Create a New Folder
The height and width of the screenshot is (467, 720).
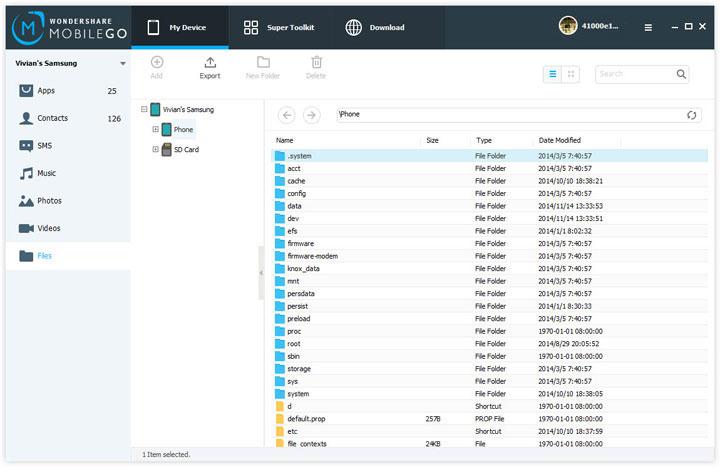263,68
